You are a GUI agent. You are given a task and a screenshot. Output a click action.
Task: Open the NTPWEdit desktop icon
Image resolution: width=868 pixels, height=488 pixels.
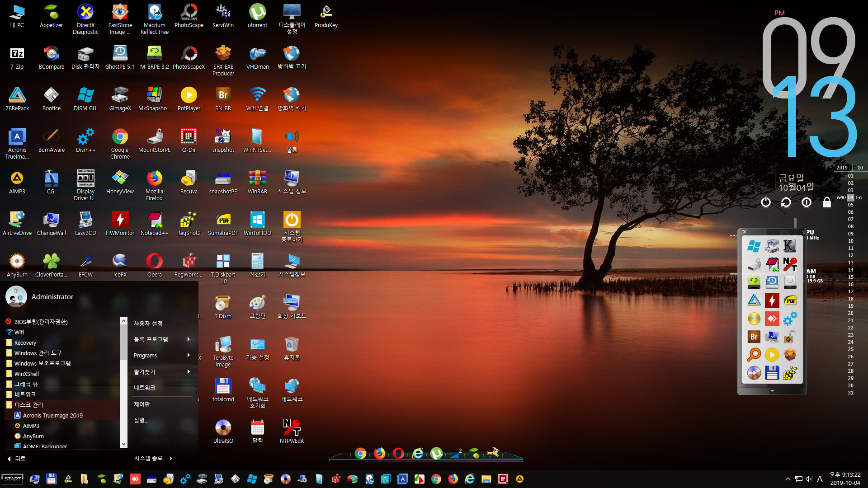(x=292, y=432)
